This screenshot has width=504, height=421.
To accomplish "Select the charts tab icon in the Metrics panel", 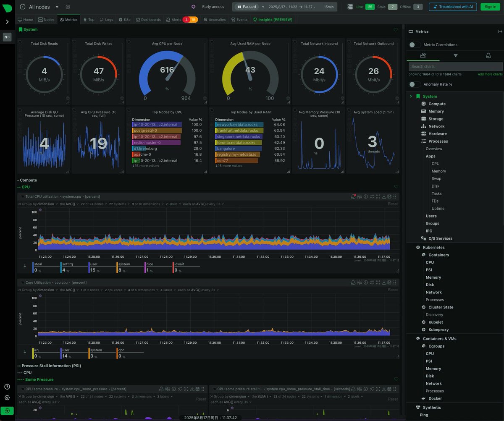I will pyautogui.click(x=423, y=55).
